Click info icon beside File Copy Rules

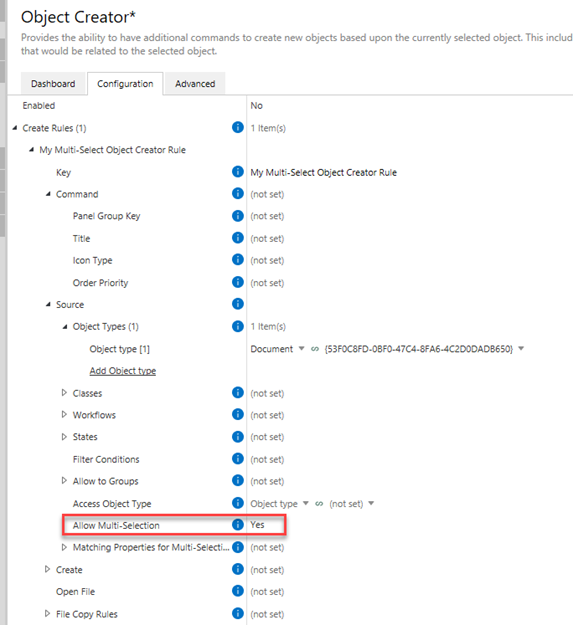point(237,613)
